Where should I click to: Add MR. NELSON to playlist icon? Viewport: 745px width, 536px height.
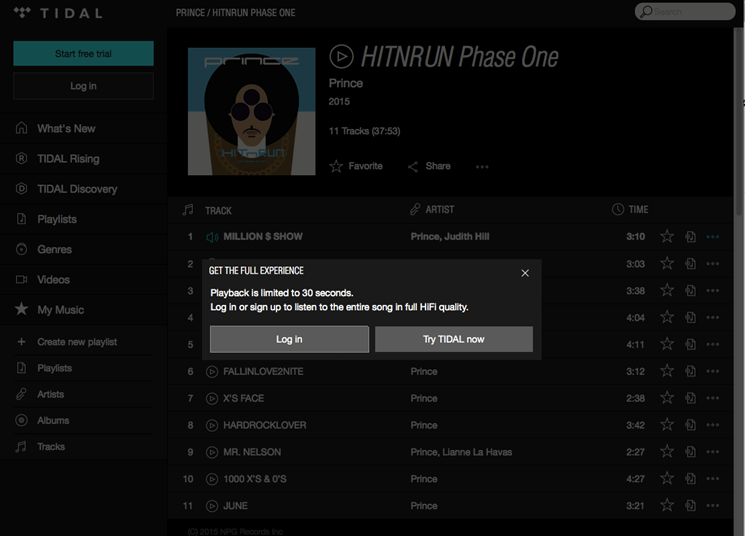pos(690,452)
